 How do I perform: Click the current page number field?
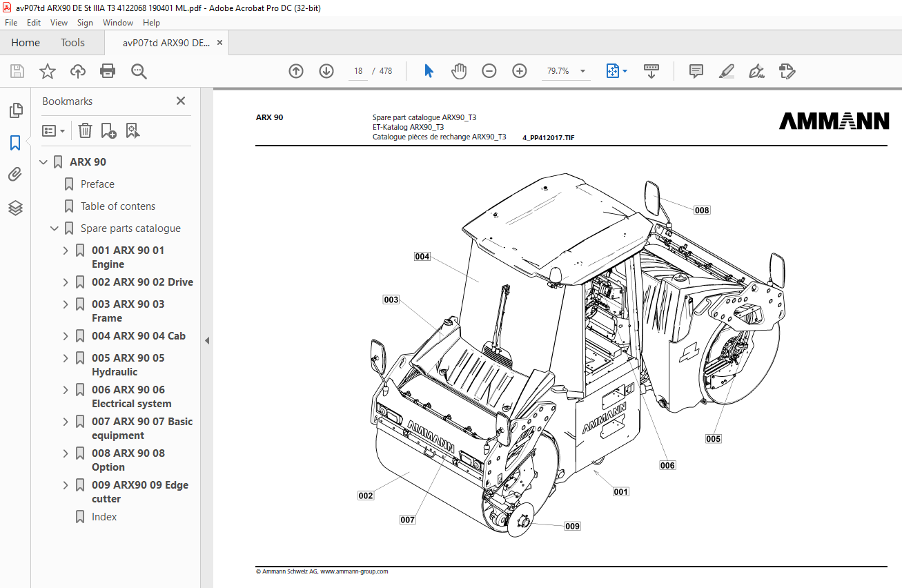(x=358, y=71)
